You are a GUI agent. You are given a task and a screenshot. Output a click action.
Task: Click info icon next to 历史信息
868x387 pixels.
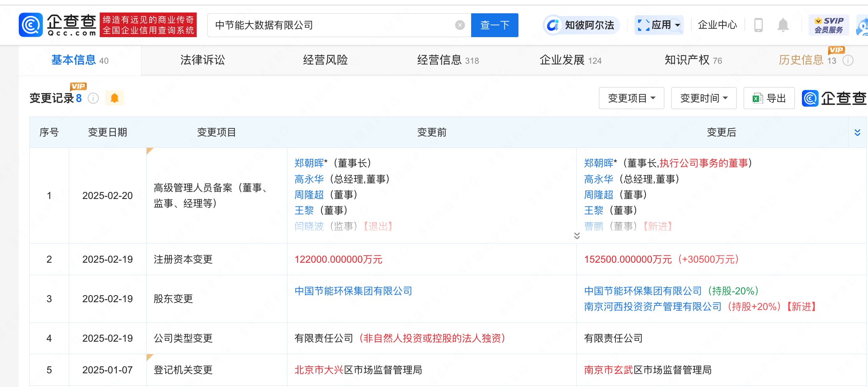(848, 61)
